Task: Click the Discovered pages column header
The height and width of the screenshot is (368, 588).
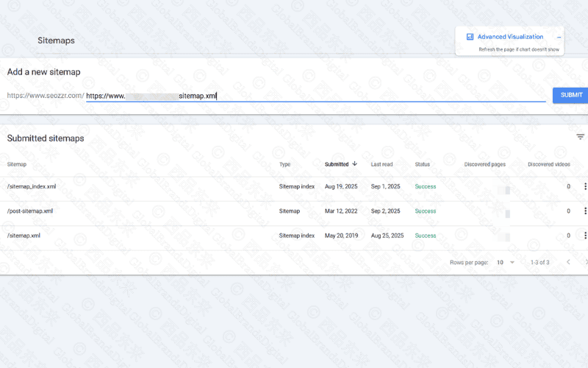Action: tap(485, 164)
